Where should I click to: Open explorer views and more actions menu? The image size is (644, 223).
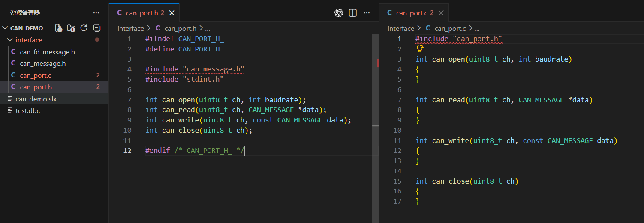(x=96, y=13)
